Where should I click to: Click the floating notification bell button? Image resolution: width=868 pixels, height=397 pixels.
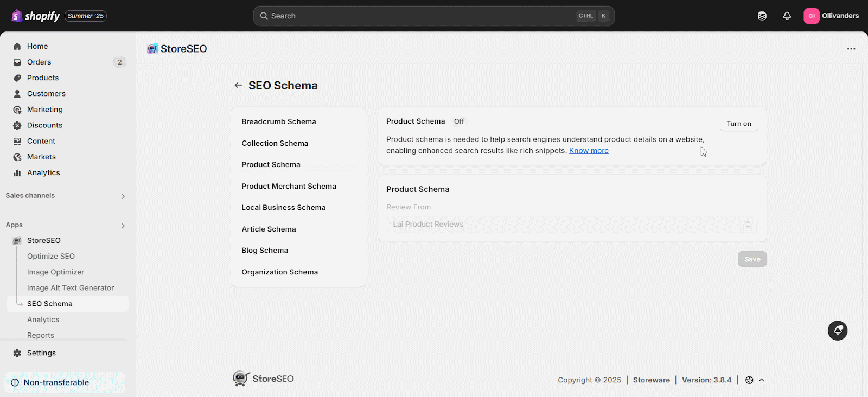click(838, 330)
